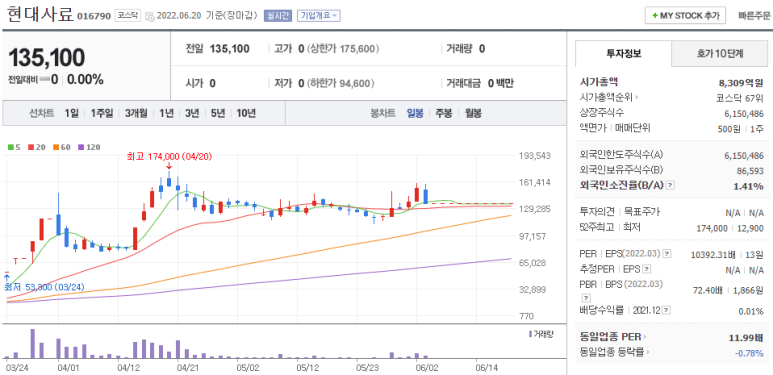Select the 1주일 line chart period
The height and width of the screenshot is (375, 773).
coord(102,113)
